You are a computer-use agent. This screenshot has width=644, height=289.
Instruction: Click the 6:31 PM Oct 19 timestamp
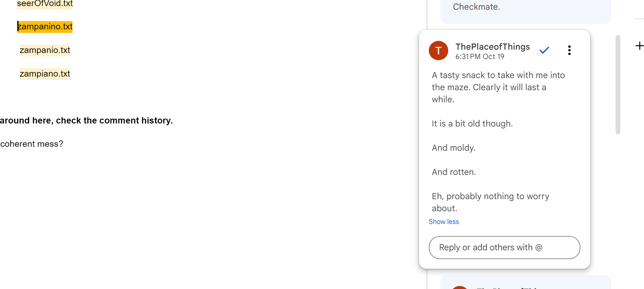(480, 57)
